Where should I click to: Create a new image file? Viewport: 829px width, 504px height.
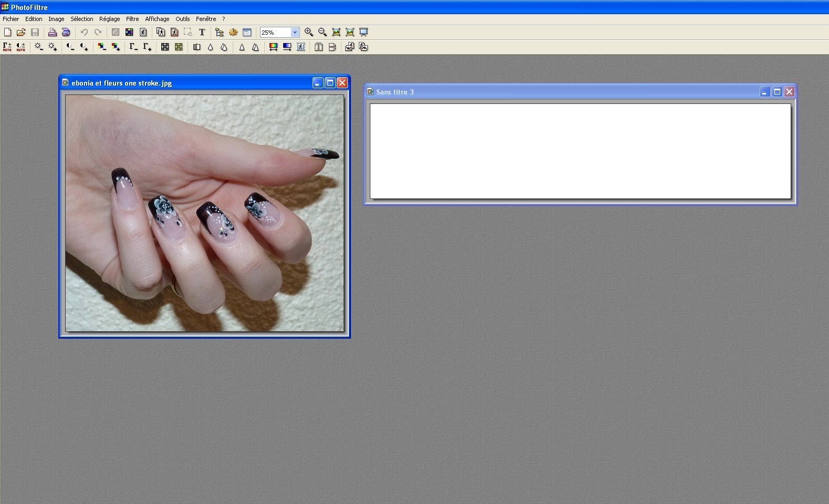(x=7, y=33)
